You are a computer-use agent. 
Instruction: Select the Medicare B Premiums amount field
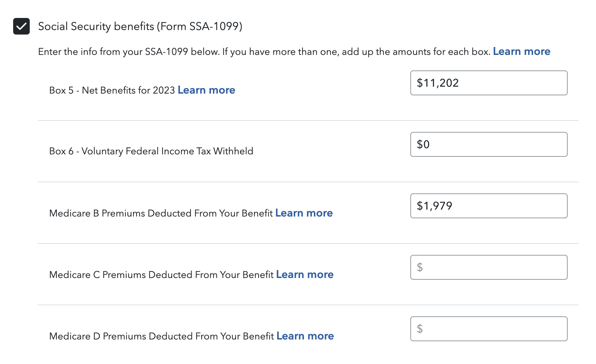tap(488, 206)
